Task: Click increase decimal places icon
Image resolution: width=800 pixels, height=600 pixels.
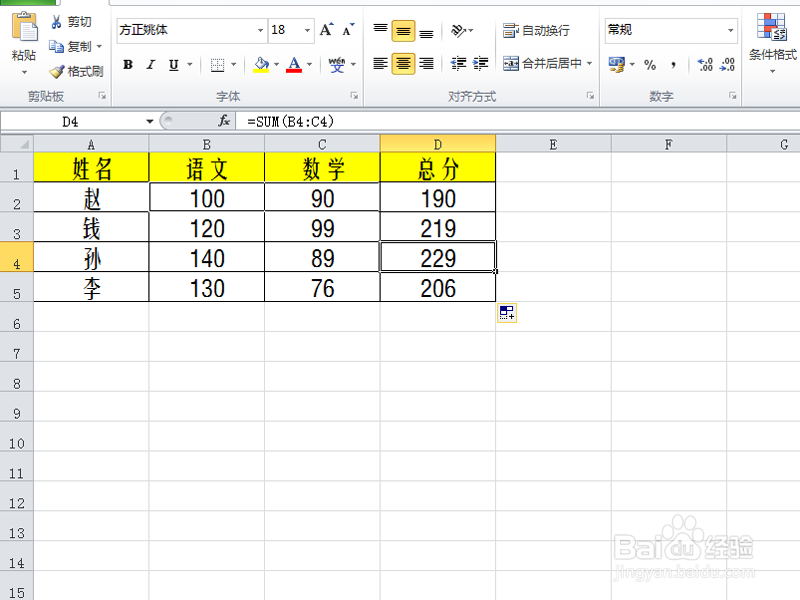Action: (x=705, y=65)
